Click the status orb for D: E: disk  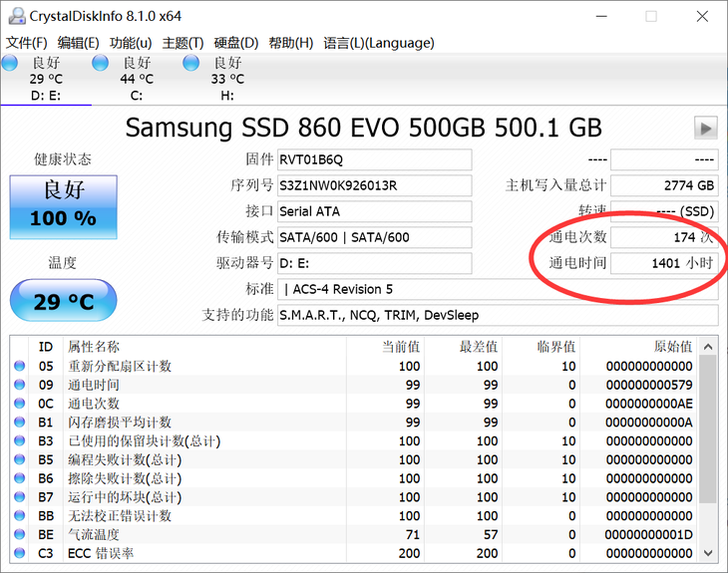click(10, 63)
